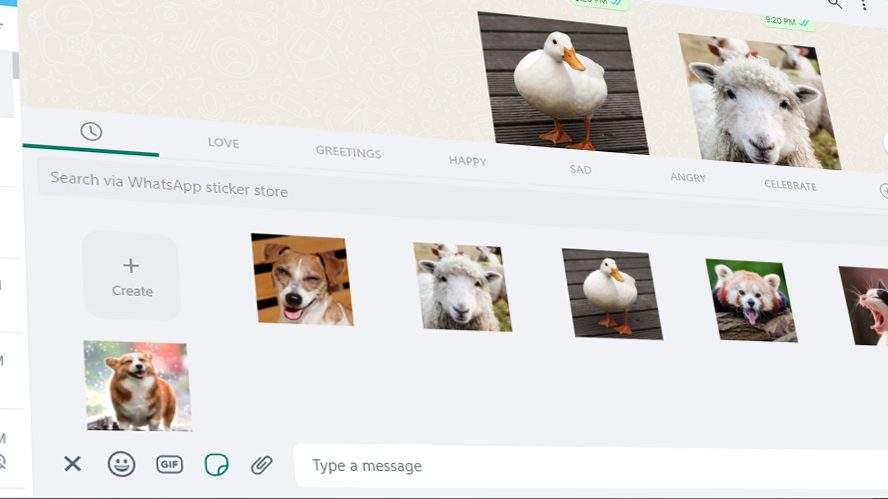This screenshot has height=499, width=888.
Task: Click the Type a message field
Action: [591, 466]
